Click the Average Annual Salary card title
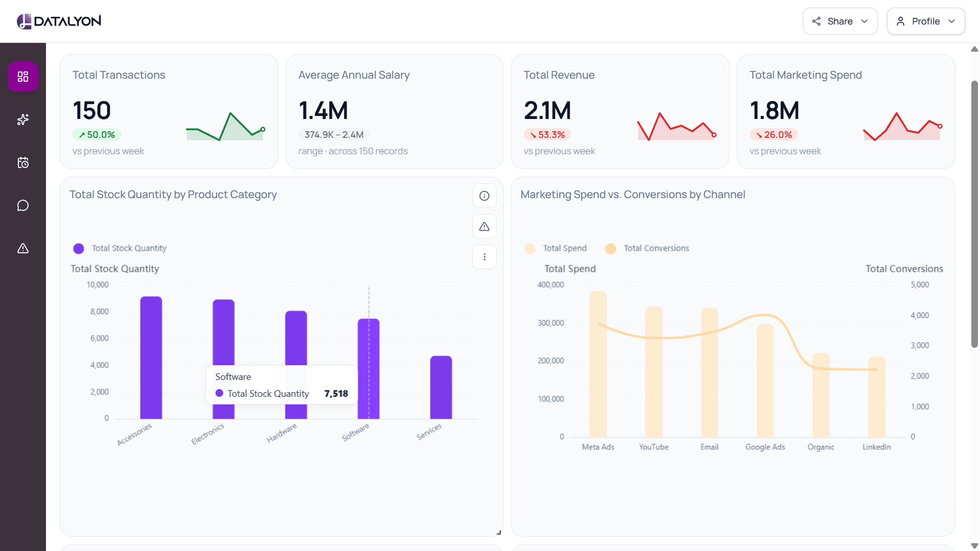Viewport: 980px width, 551px height. (x=354, y=75)
